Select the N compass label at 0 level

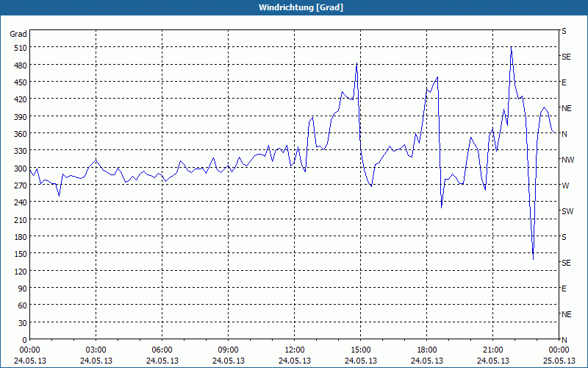[564, 340]
